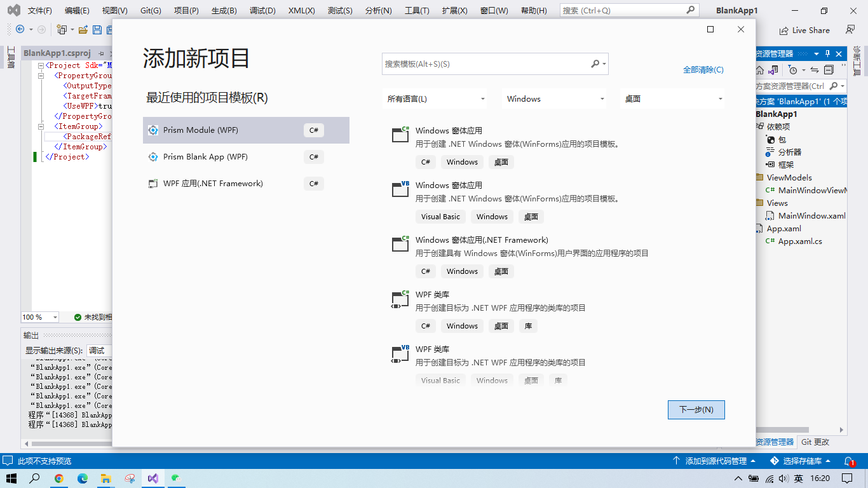
Task: Click the Edge taskbar icon
Action: click(83, 478)
